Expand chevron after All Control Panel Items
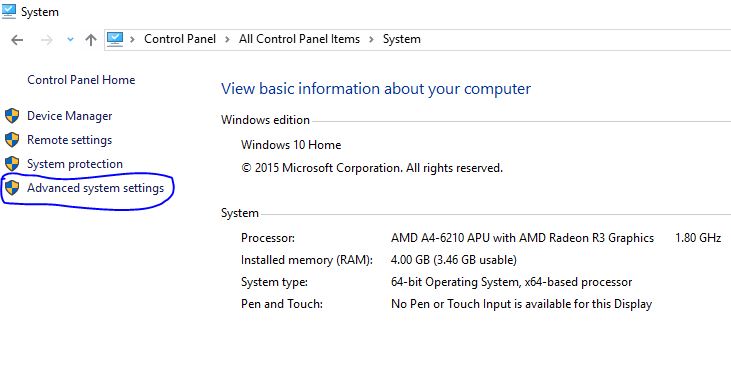The height and width of the screenshot is (370, 731). coord(372,40)
